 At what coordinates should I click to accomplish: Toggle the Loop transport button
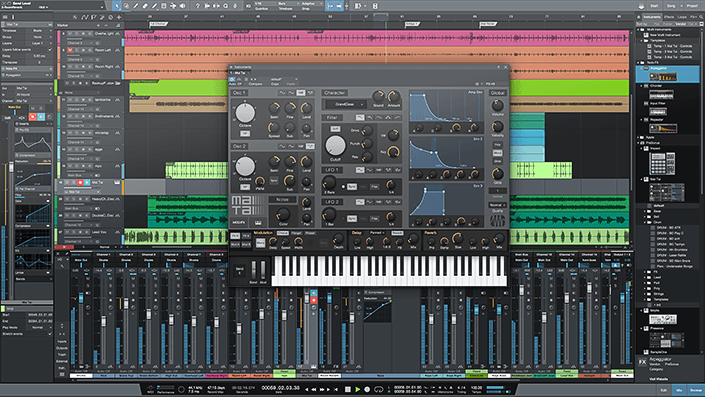[378, 389]
